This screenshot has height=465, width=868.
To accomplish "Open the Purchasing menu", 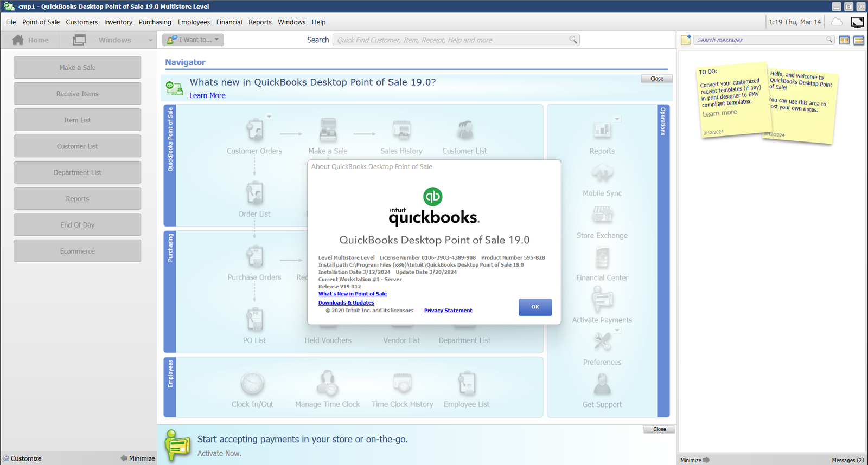I will (x=155, y=22).
